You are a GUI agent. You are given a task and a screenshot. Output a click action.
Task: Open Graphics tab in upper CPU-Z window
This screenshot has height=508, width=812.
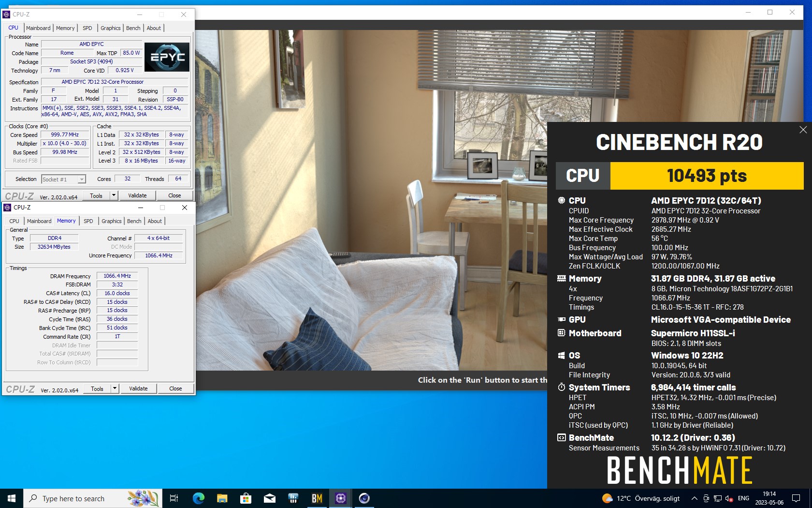[x=110, y=28]
